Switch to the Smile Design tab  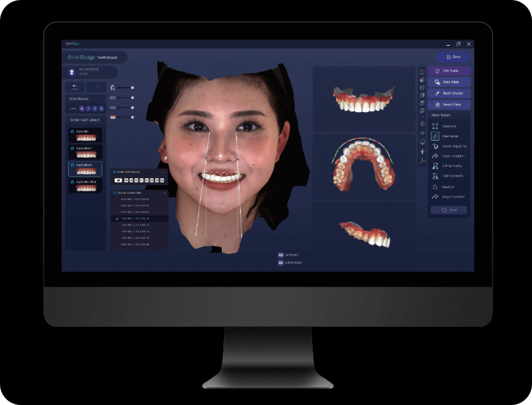click(81, 57)
